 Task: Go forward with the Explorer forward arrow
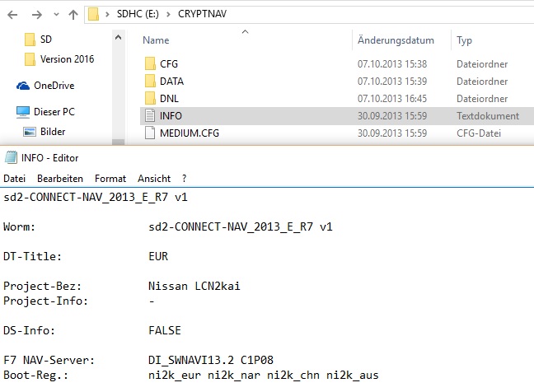37,15
